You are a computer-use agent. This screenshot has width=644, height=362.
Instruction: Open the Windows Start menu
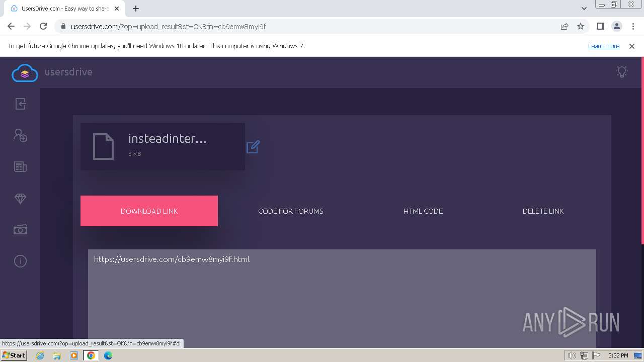click(14, 355)
